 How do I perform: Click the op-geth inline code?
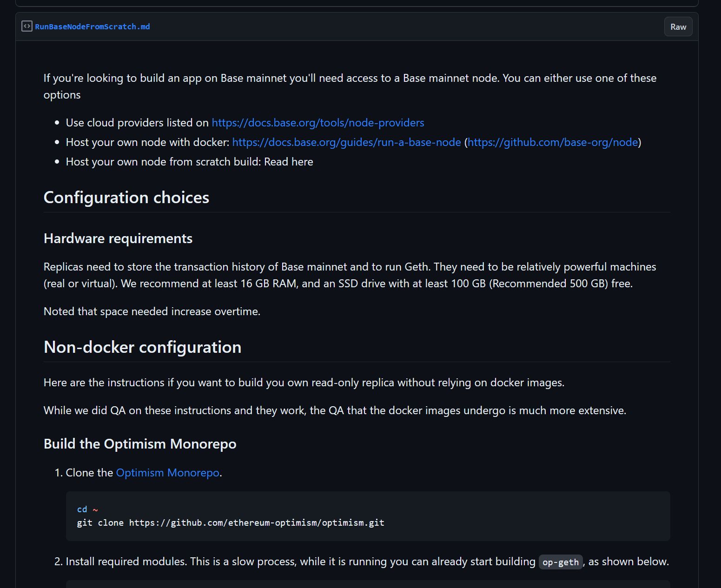click(561, 562)
